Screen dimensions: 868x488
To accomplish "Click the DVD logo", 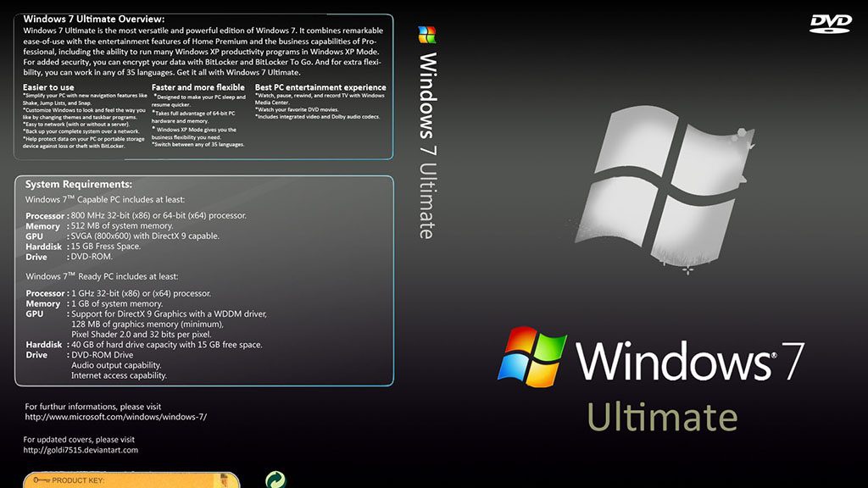I will click(831, 24).
